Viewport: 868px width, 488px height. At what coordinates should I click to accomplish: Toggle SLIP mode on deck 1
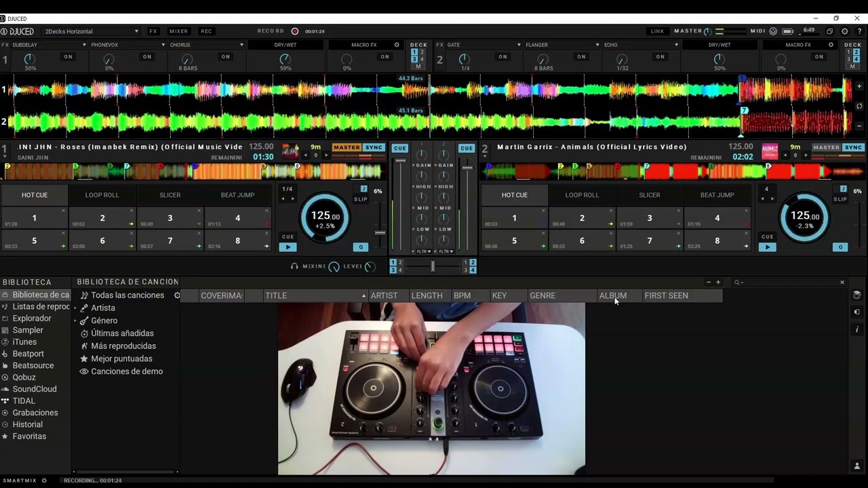(x=361, y=199)
